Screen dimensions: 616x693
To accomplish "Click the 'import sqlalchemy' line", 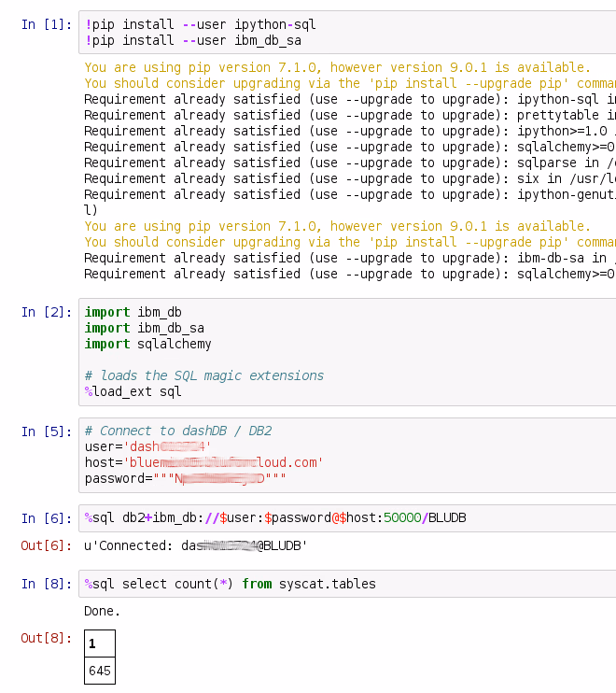I will coord(147,344).
